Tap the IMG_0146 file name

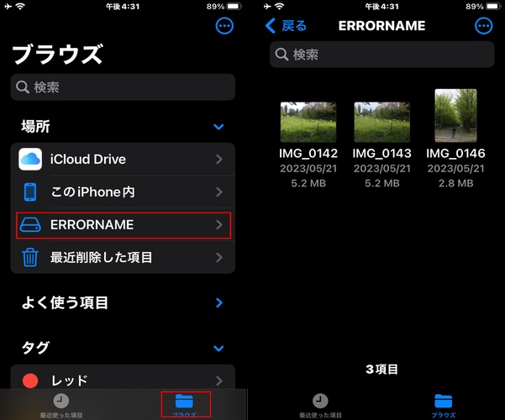tap(455, 154)
